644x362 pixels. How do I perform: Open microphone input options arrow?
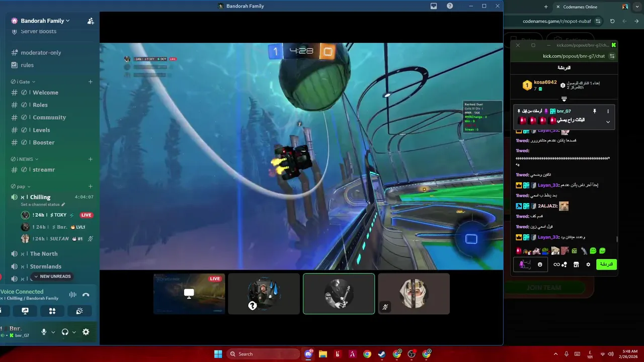click(53, 332)
